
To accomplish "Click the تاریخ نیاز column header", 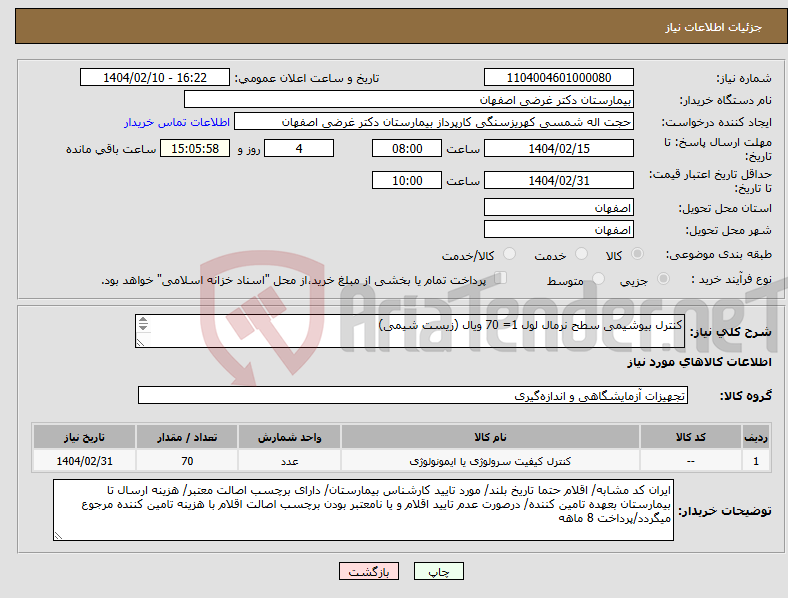I will (84, 437).
